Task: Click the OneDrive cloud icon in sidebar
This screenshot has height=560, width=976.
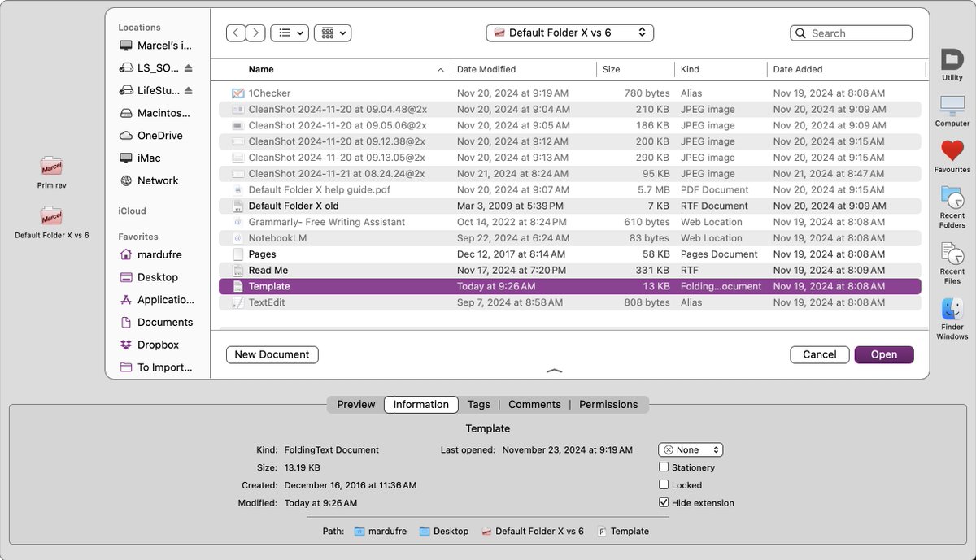Action: [126, 136]
